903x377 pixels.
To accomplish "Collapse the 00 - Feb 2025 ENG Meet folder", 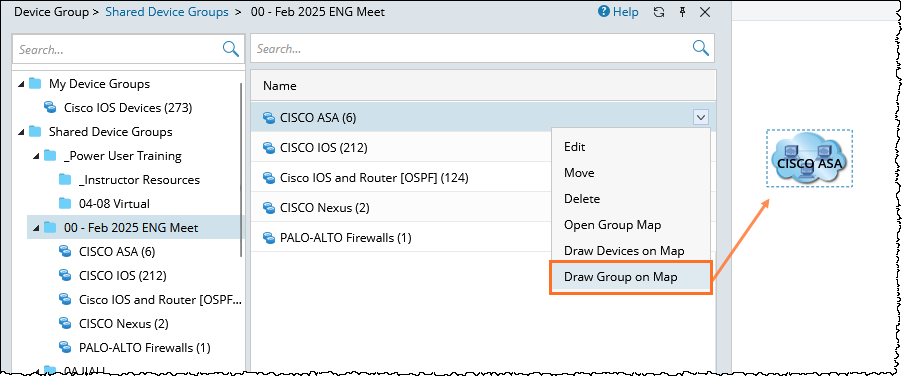I will pos(36,228).
